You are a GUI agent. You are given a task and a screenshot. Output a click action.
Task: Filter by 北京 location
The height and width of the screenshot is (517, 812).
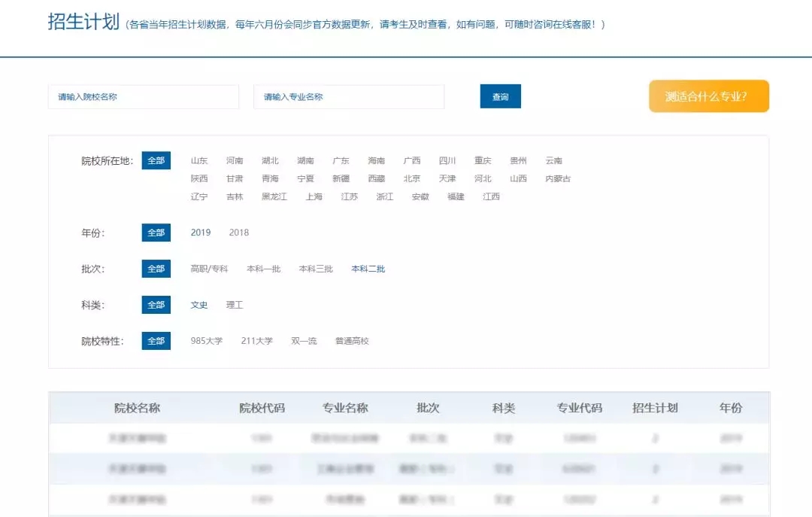point(411,178)
